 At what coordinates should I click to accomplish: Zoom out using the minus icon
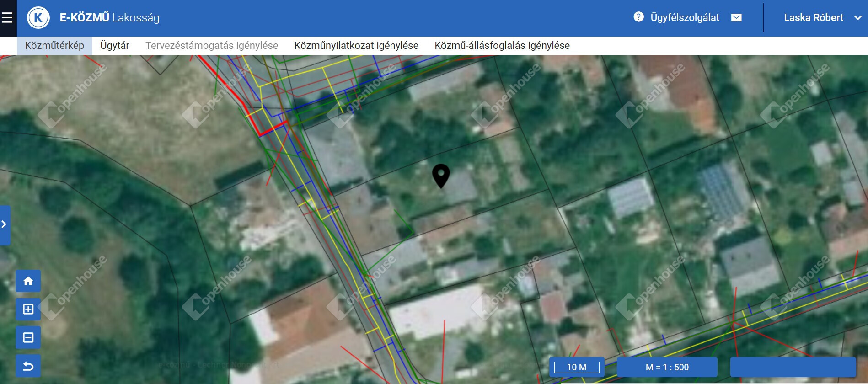(x=28, y=338)
